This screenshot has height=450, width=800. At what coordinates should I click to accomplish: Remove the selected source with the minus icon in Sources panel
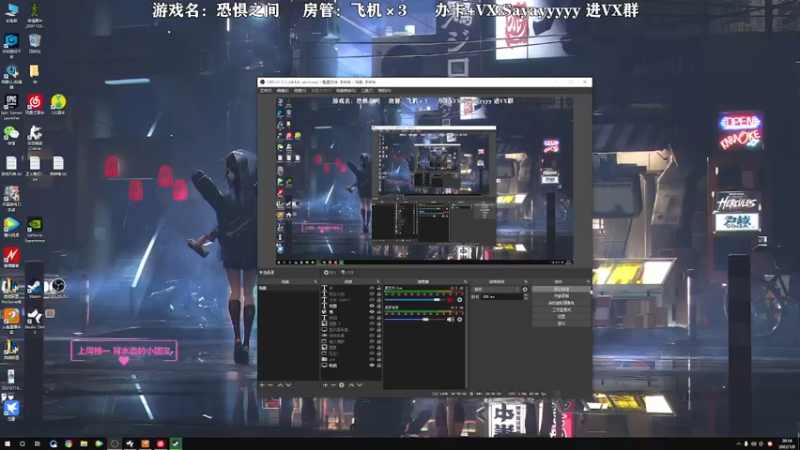[333, 385]
